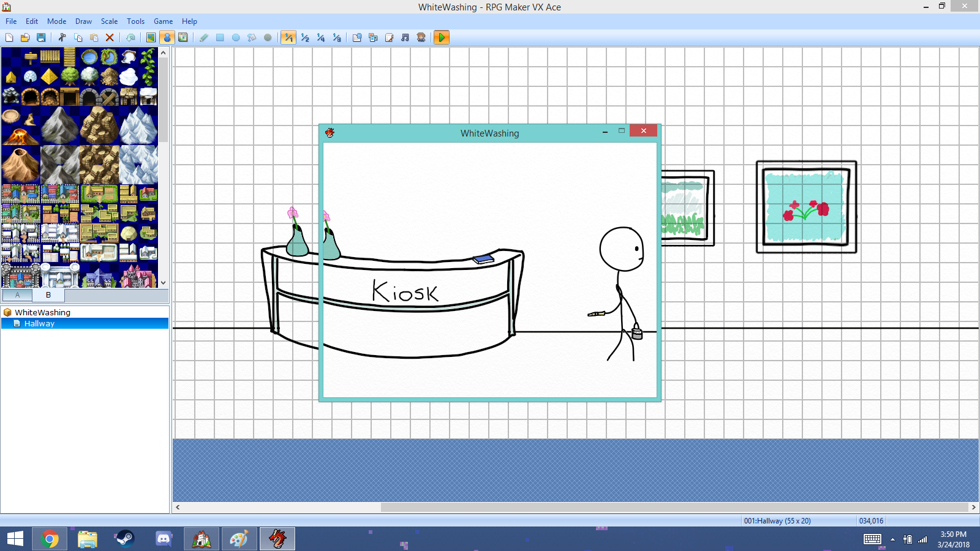Open the Tools menu
Viewport: 980px width, 551px height.
pyautogui.click(x=135, y=21)
